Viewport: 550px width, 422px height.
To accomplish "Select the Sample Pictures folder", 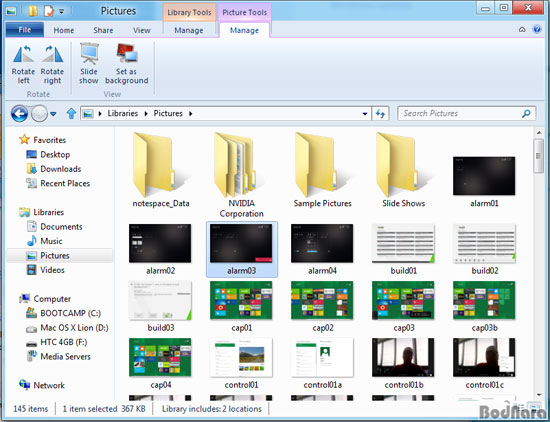I will [x=322, y=170].
